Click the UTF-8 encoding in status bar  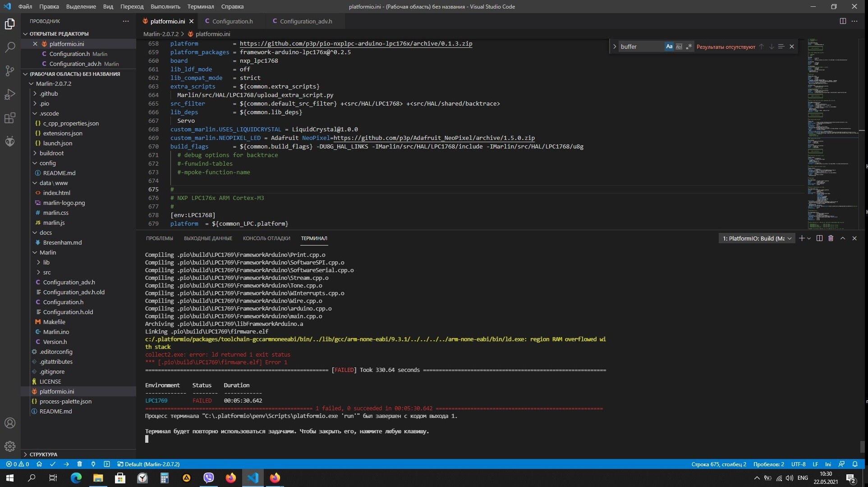[x=798, y=464]
